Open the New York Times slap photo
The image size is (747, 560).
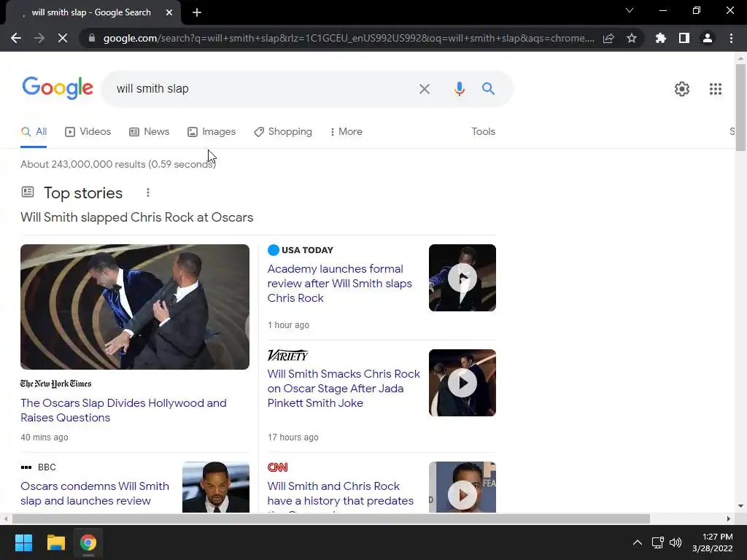pyautogui.click(x=135, y=307)
